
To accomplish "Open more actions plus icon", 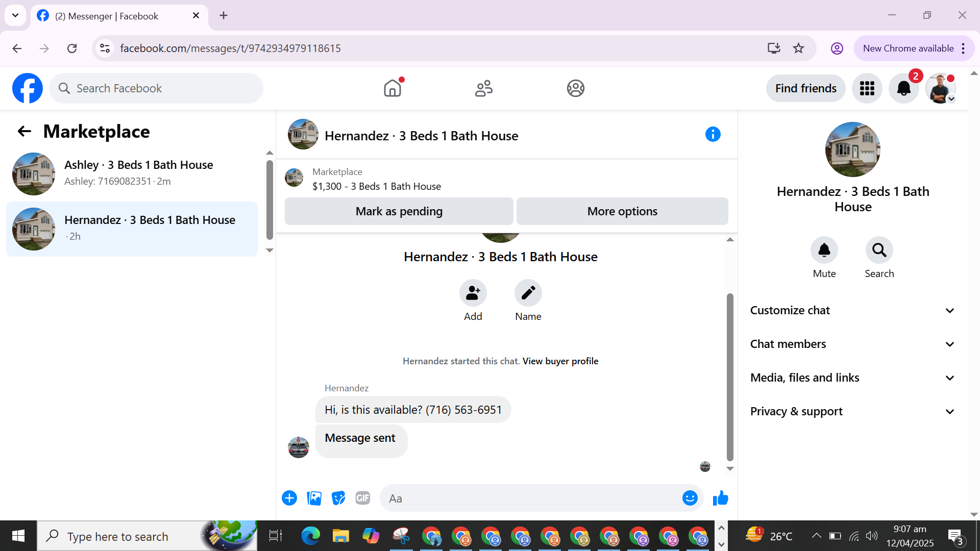I will [289, 498].
